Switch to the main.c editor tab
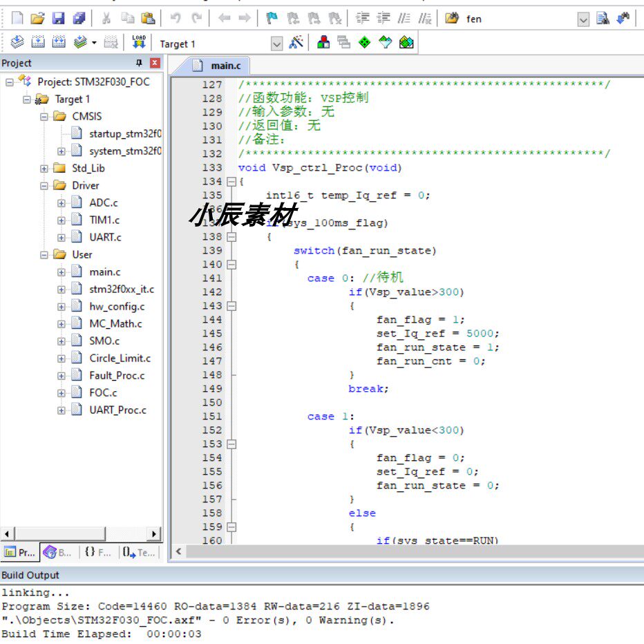644x644 pixels. tap(216, 66)
